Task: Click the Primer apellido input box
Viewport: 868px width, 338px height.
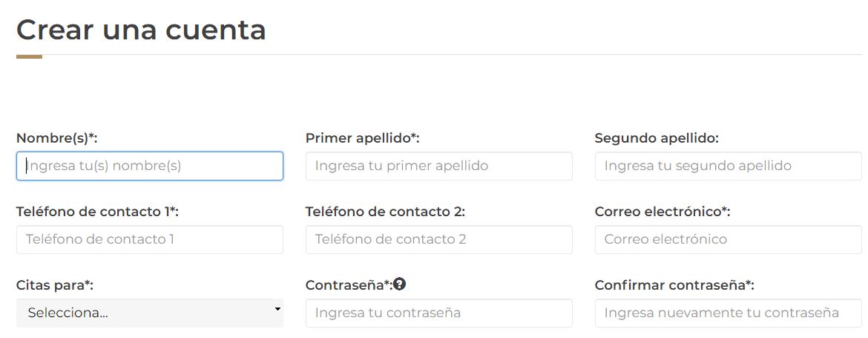Action: pos(438,166)
